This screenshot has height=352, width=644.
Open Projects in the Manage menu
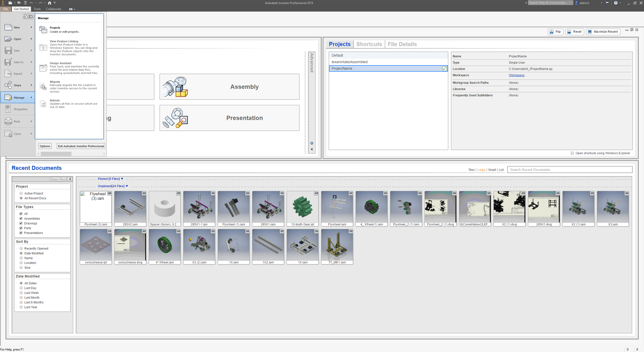pyautogui.click(x=55, y=29)
